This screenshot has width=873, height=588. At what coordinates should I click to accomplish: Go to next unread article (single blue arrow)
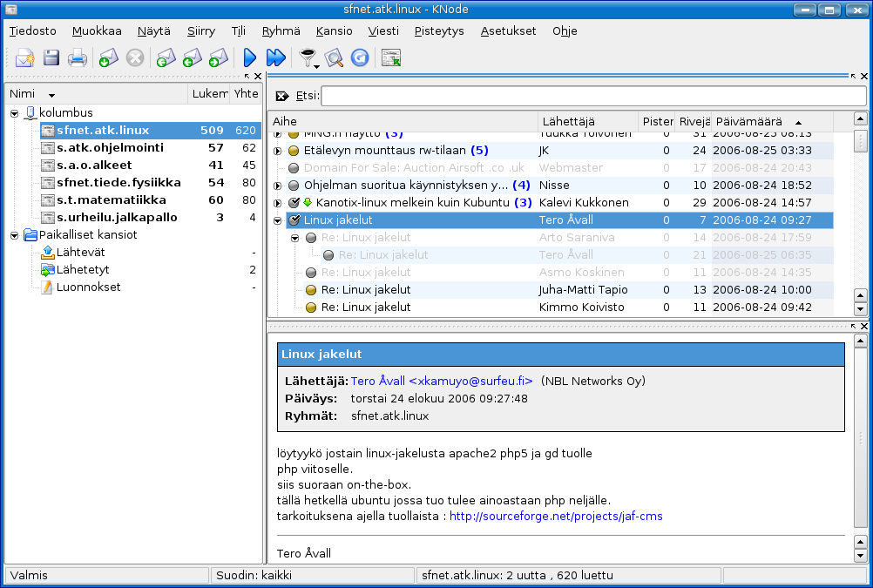click(250, 58)
